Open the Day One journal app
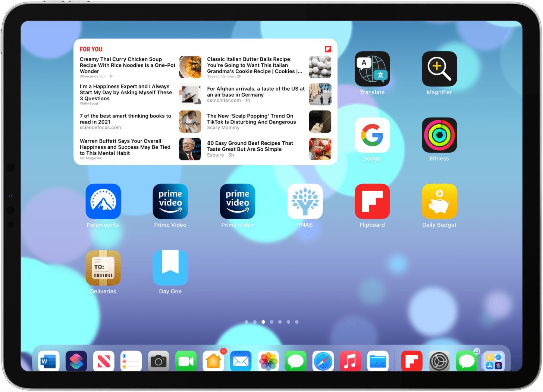The image size is (543, 392). (x=170, y=268)
